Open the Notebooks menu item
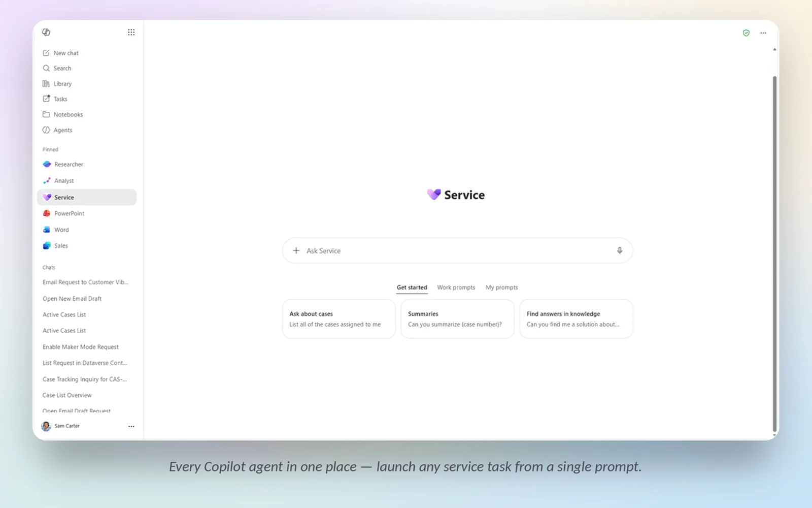812x508 pixels. (x=87, y=114)
